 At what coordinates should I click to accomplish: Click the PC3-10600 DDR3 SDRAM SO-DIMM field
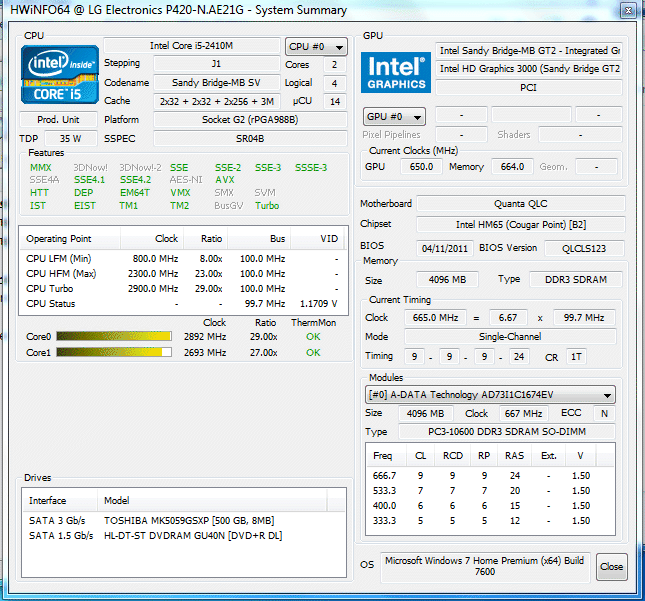[x=507, y=432]
